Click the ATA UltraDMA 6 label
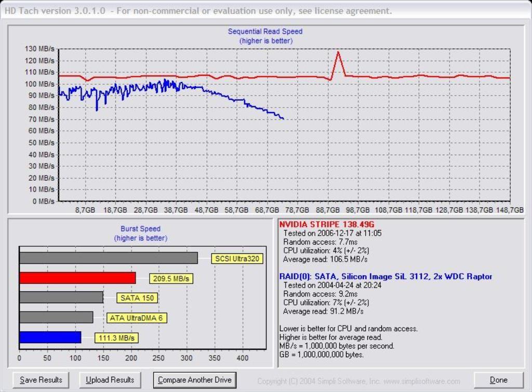This screenshot has width=532, height=392. pos(137,318)
